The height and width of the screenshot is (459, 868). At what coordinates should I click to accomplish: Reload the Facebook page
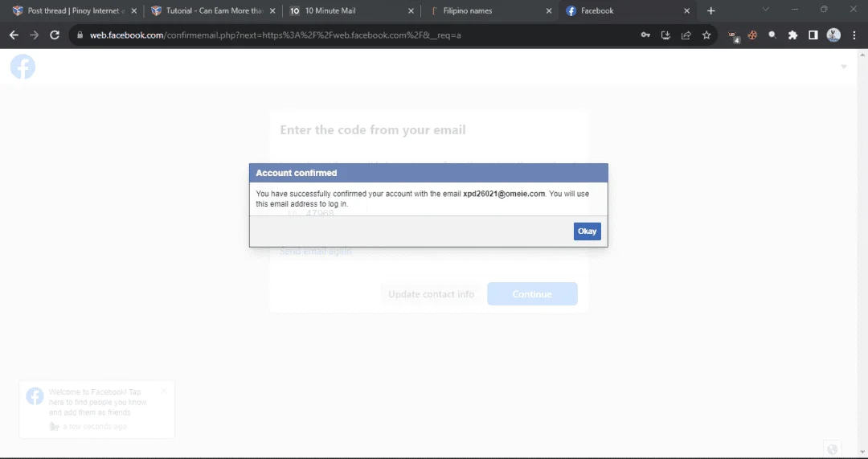point(55,35)
